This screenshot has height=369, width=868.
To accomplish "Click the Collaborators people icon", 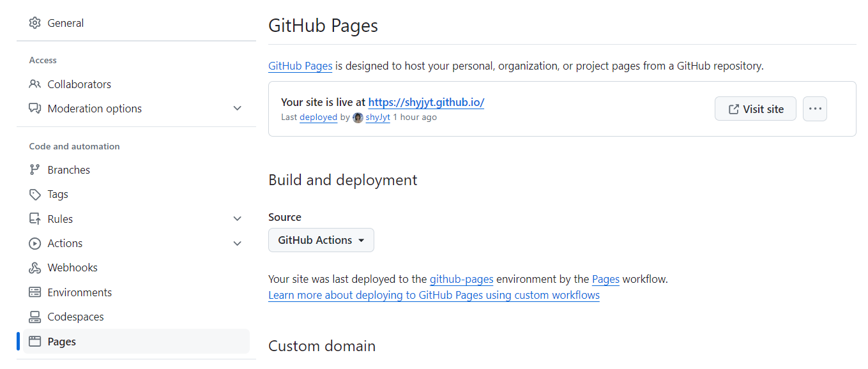I will point(35,84).
